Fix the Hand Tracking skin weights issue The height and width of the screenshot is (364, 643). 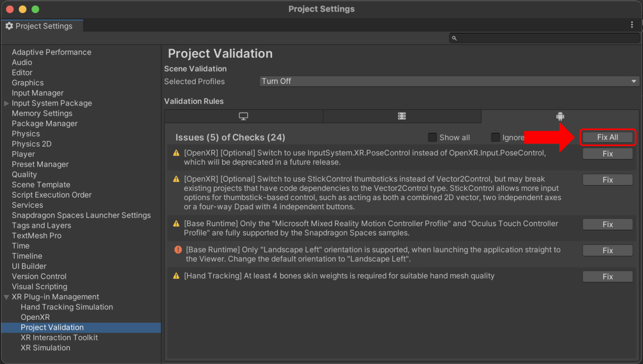[608, 277]
